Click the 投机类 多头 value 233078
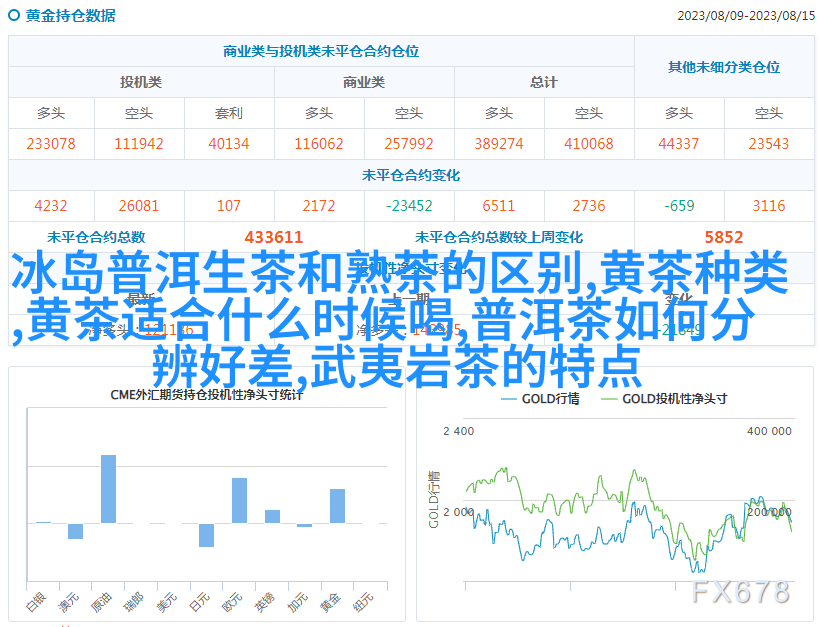820x627 pixels. (51, 144)
